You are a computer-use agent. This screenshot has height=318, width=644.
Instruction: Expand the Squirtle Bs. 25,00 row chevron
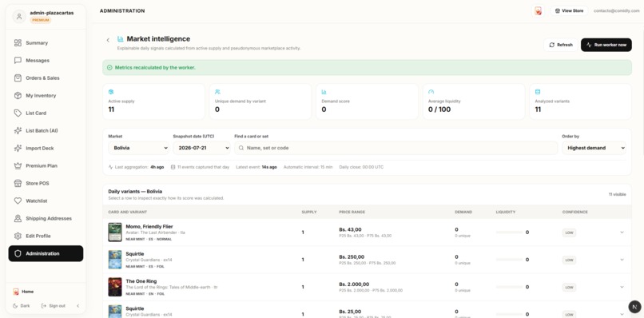[x=622, y=314]
